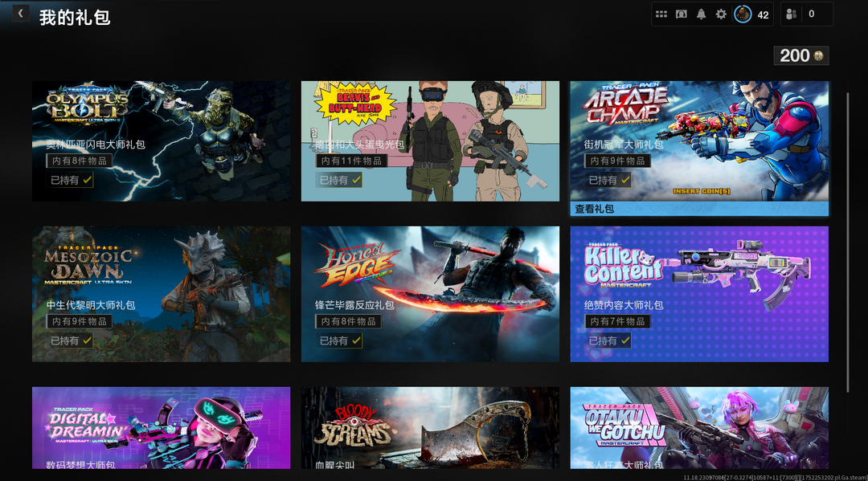Click the 已持有 badge on Beavis and Butt-Head
Screen dimensions: 868x481
point(339,180)
